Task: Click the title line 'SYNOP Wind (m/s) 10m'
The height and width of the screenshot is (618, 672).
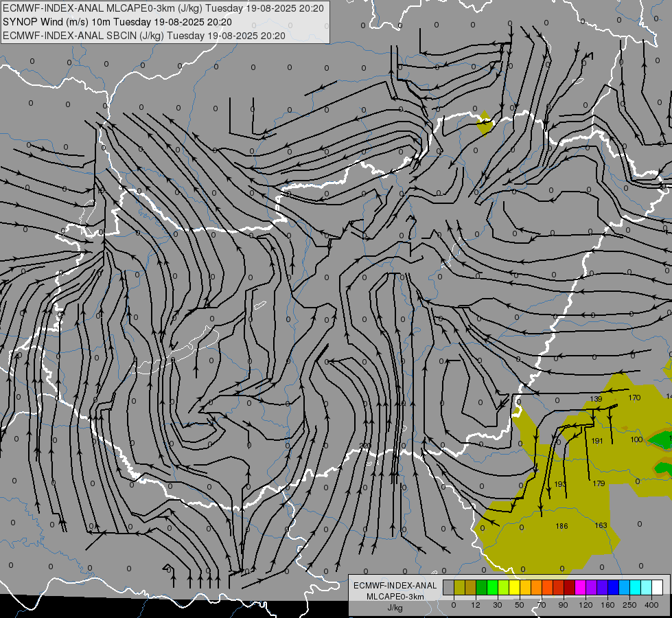Action: coord(57,22)
